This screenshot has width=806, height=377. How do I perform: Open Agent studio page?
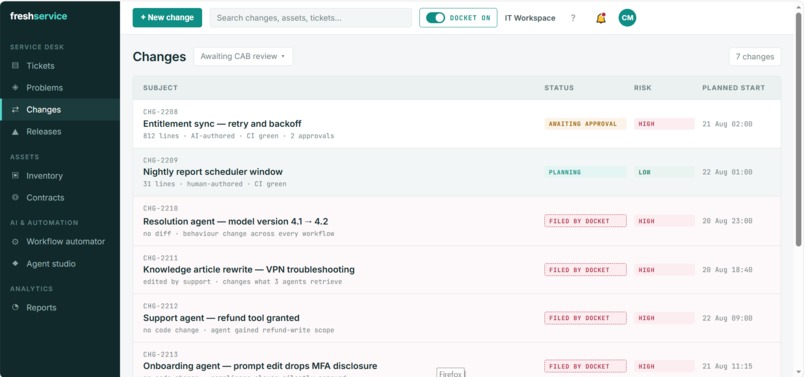51,264
